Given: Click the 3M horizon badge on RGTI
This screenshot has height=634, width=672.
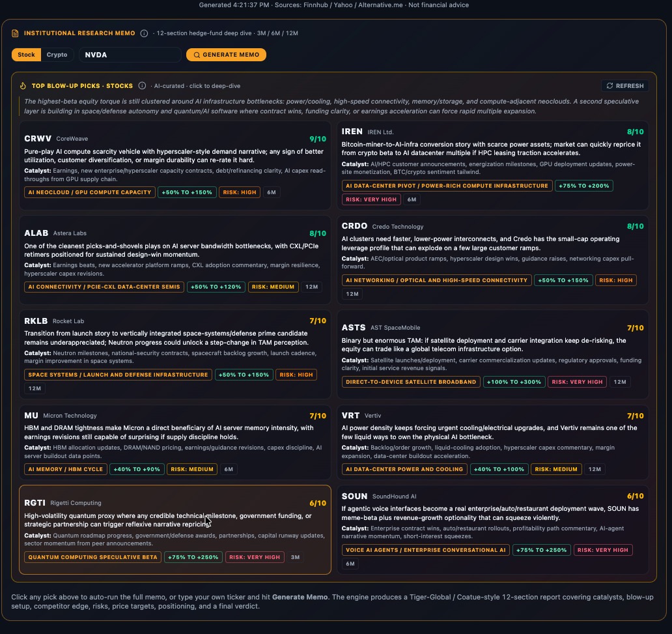Looking at the screenshot, I should (x=295, y=557).
